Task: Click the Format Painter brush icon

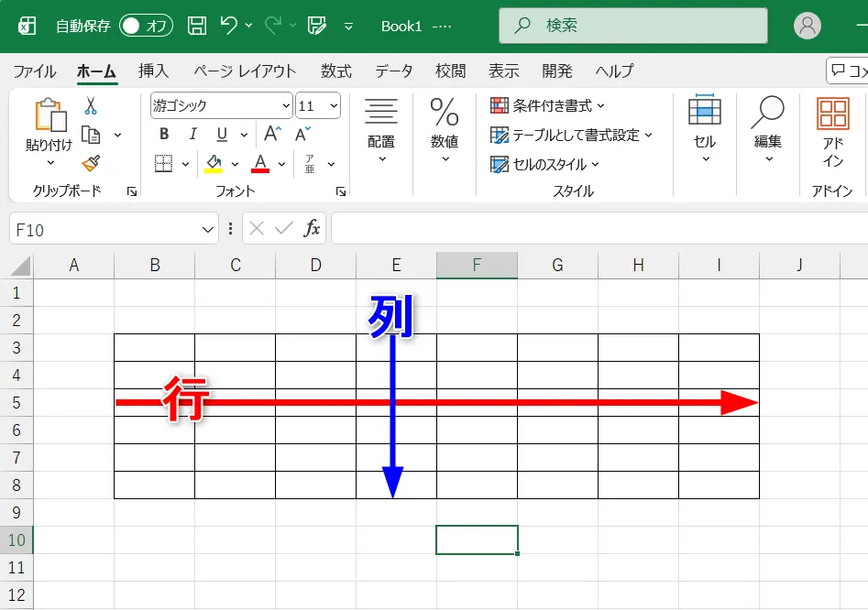Action: [90, 163]
